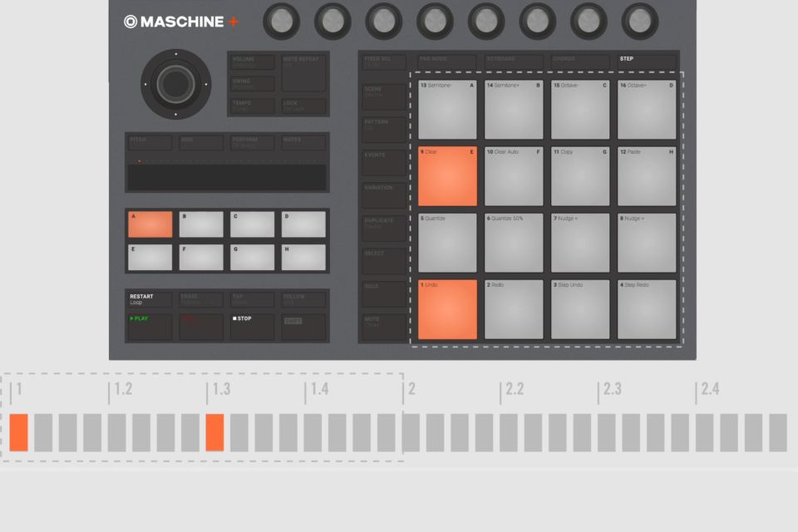Hit pad 11 Copy
The image size is (798, 532).
pyautogui.click(x=580, y=176)
